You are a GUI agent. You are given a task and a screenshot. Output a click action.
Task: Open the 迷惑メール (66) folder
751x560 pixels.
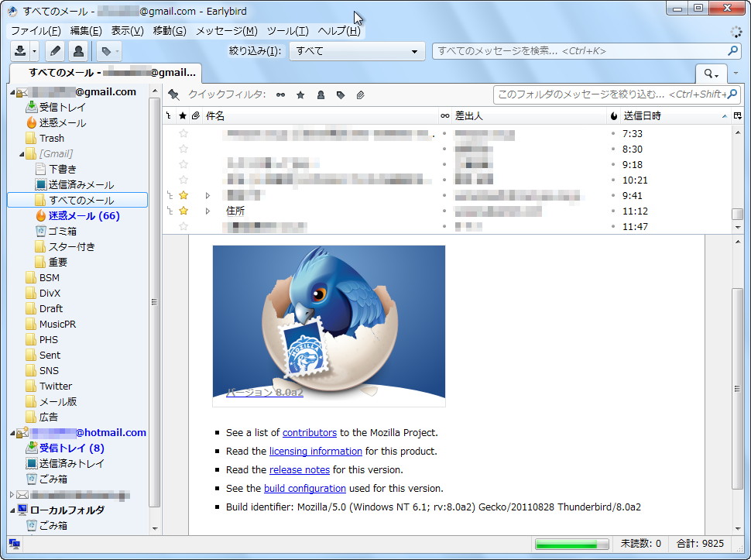click(x=84, y=215)
